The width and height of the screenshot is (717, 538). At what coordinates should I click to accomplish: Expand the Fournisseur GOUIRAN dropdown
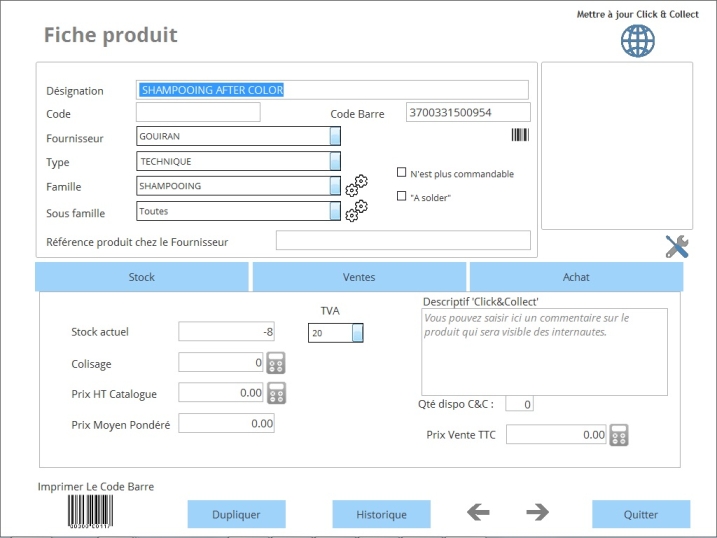click(x=335, y=136)
